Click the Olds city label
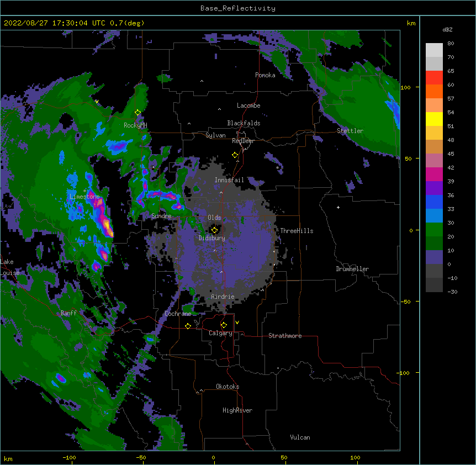This screenshot has height=465, width=476. point(214,218)
